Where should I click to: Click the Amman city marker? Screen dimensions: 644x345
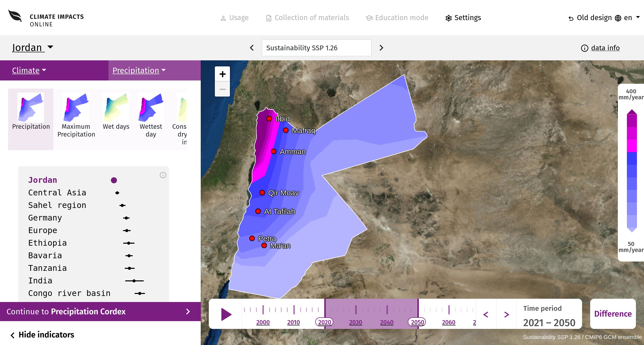click(x=274, y=151)
